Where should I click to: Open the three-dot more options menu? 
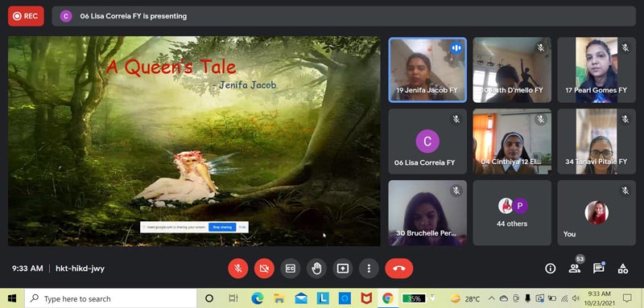[369, 269]
